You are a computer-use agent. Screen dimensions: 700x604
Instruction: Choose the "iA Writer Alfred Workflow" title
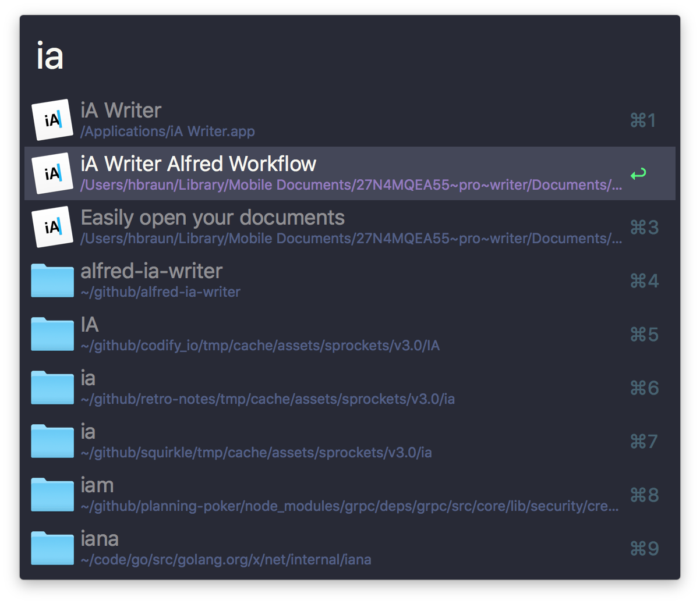pyautogui.click(x=199, y=164)
